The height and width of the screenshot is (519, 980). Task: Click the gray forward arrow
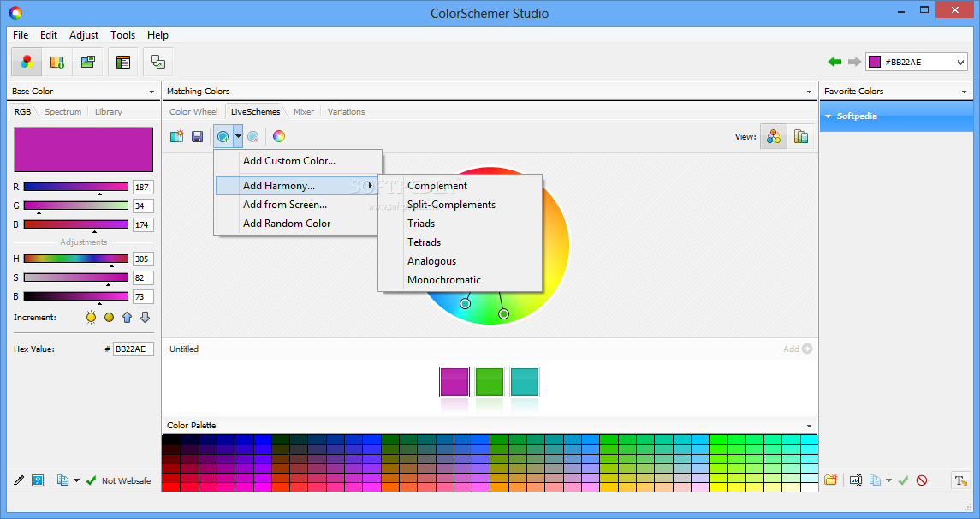pos(853,62)
